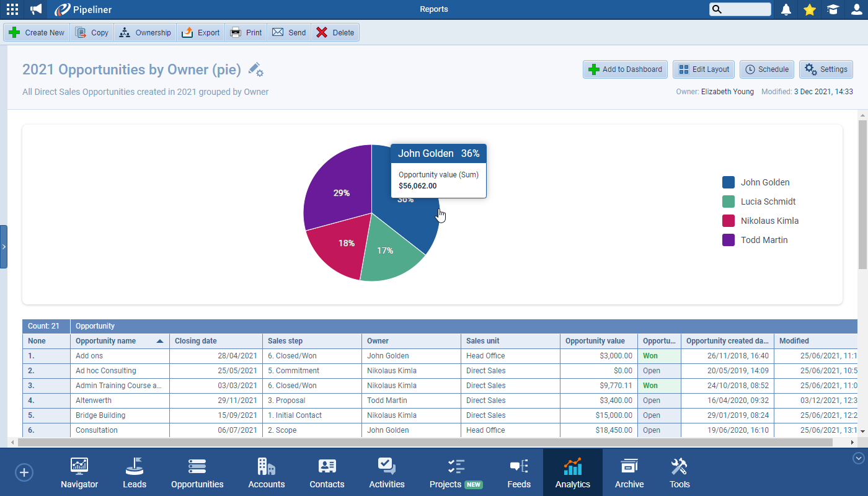Open the Contacts section
Image resolution: width=868 pixels, height=496 pixels.
tap(327, 472)
